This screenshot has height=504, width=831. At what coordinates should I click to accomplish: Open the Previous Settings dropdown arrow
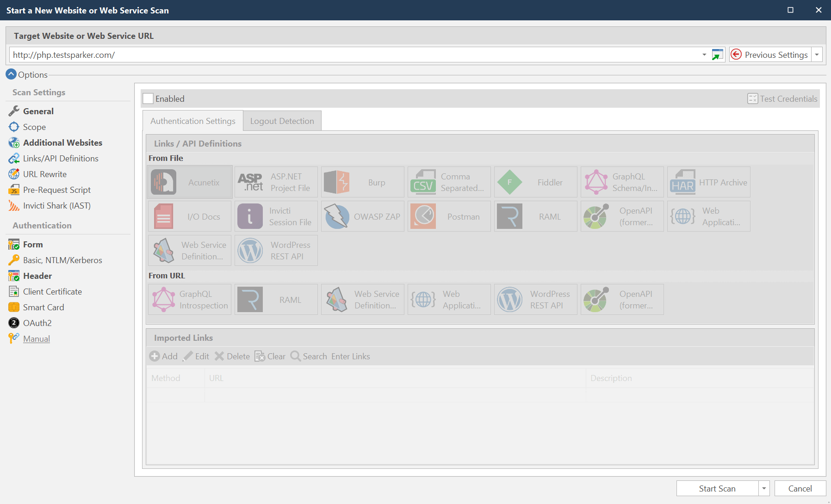(x=817, y=54)
